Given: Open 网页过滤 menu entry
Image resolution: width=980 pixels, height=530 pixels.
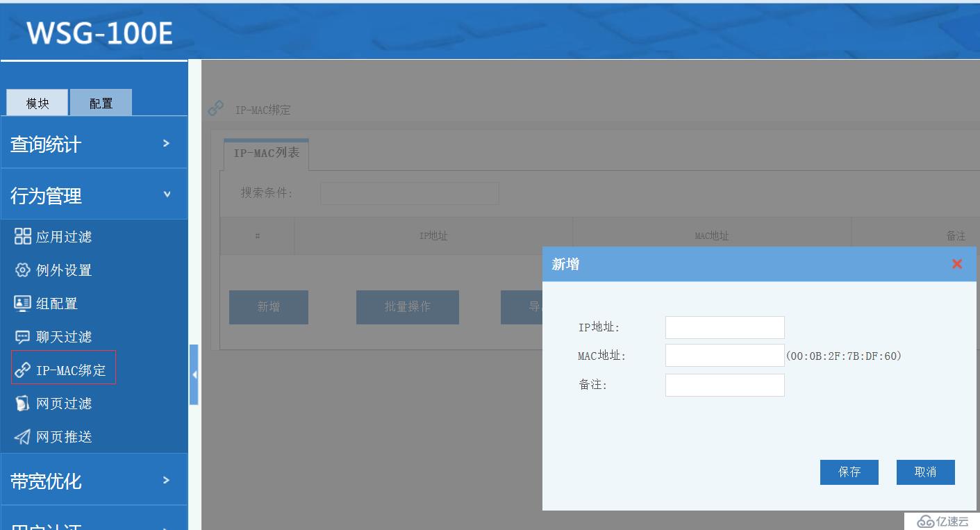Looking at the screenshot, I should [64, 404].
